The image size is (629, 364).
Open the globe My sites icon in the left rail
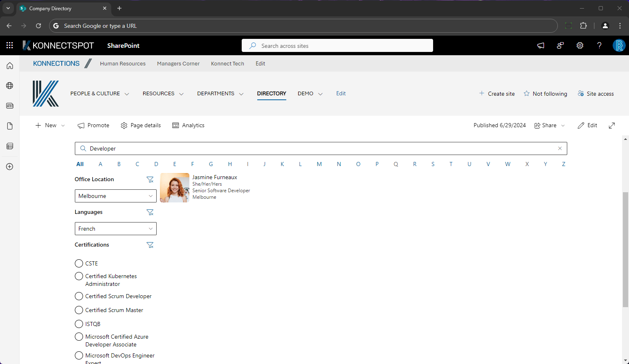tap(10, 85)
